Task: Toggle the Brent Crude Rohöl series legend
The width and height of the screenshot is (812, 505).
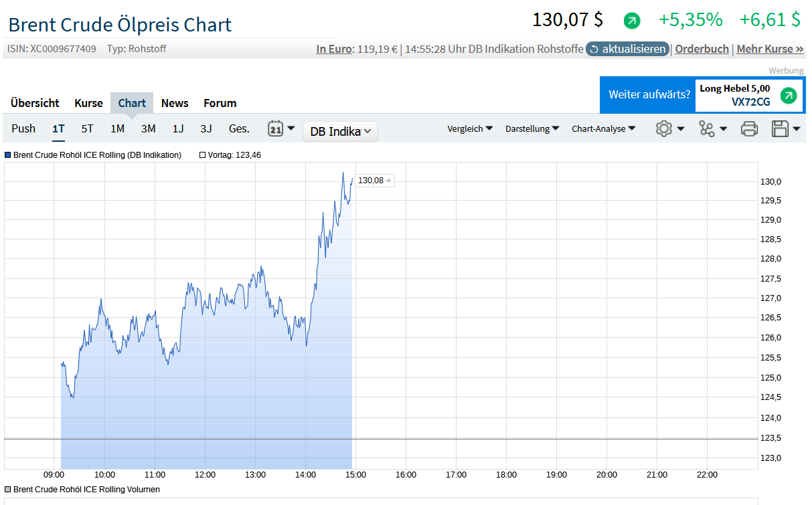Action: (x=8, y=155)
